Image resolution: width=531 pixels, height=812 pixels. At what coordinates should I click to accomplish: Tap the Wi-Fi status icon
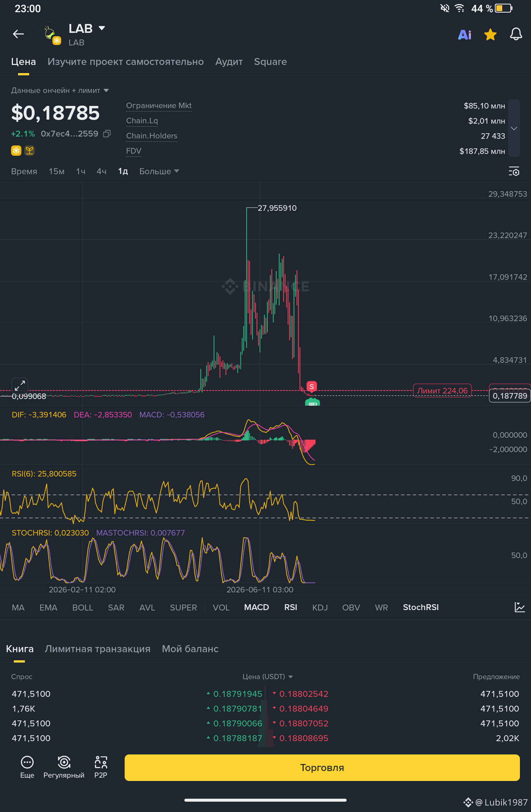tap(459, 8)
